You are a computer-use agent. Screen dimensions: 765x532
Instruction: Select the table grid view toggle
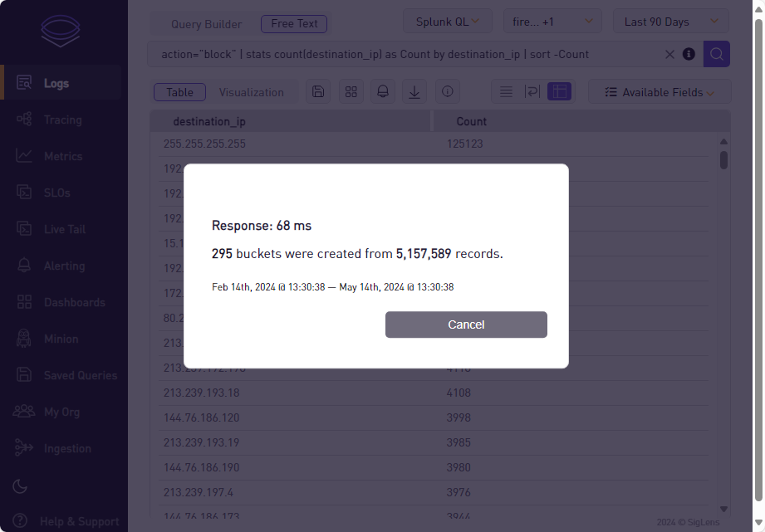pos(560,92)
